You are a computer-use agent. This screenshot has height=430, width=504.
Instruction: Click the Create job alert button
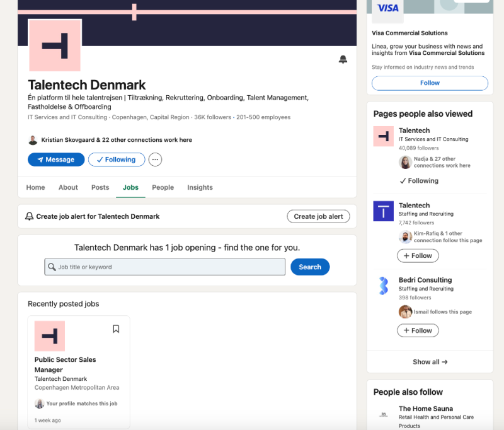pos(318,216)
